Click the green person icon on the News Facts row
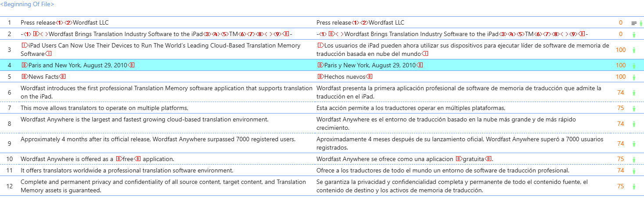This screenshot has height=198, width=644. pos(633,77)
